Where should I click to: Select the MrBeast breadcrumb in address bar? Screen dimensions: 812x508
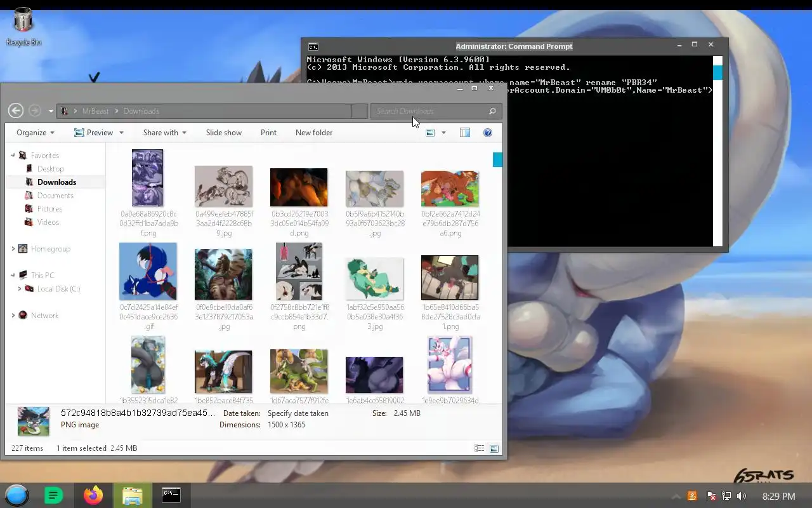click(96, 111)
